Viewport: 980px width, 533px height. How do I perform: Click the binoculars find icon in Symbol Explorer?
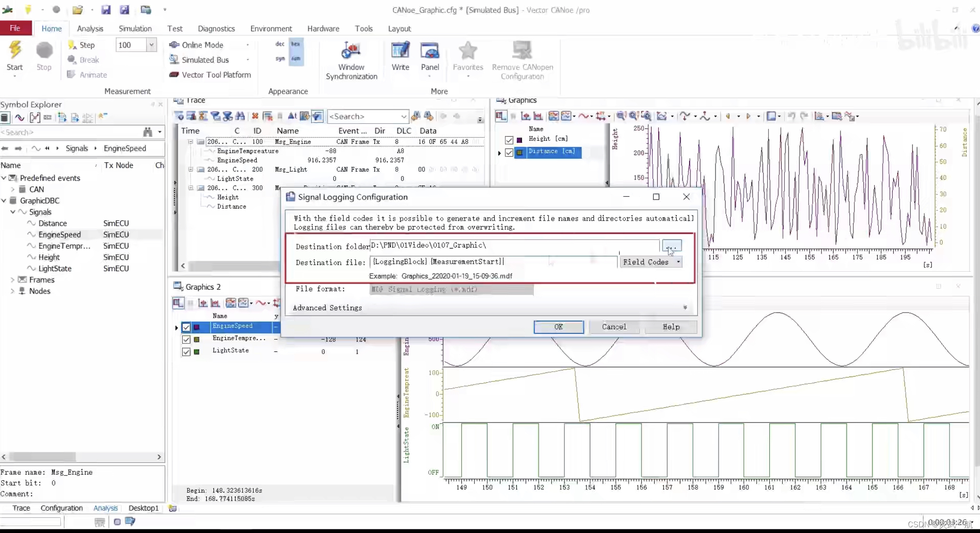(148, 132)
